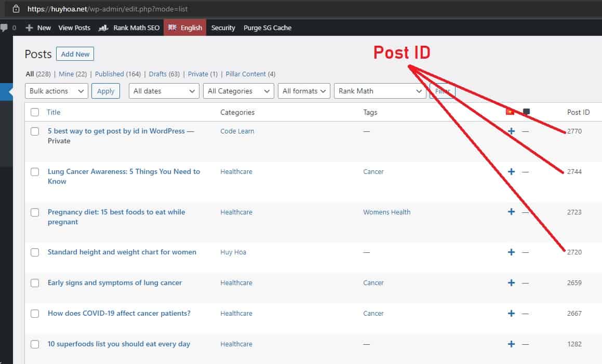Open the Security menu in admin bar
This screenshot has height=364, width=602.
click(x=223, y=28)
